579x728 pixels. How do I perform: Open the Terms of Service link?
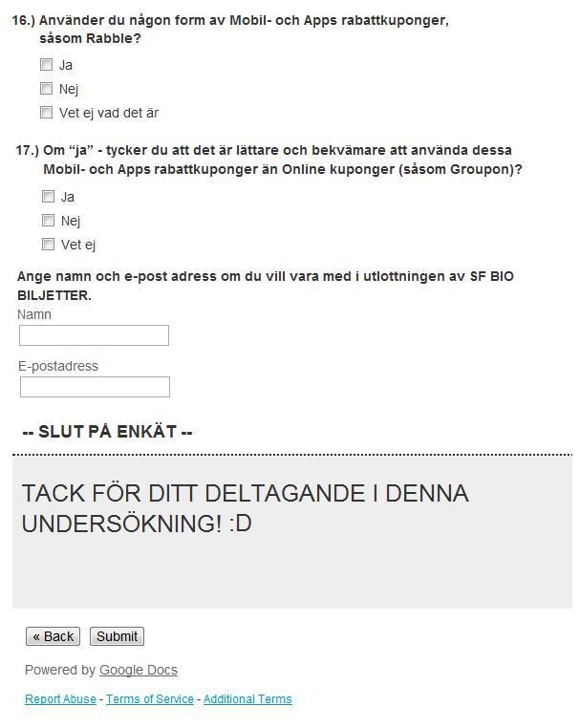(x=150, y=698)
